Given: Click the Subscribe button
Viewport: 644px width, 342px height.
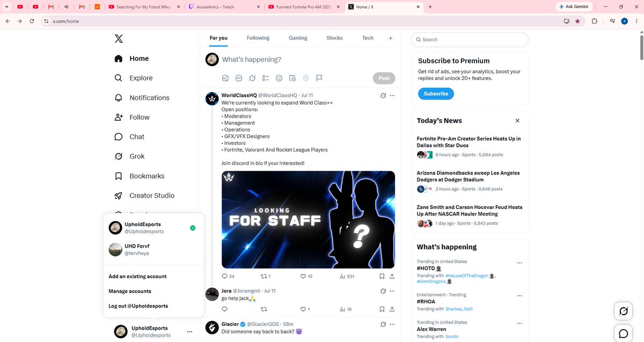Looking at the screenshot, I should click(436, 93).
